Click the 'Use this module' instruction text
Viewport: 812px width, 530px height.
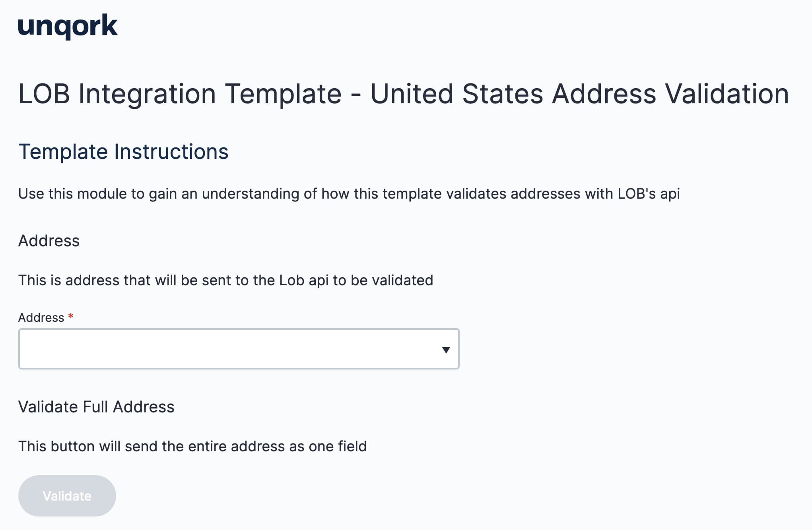coord(349,194)
